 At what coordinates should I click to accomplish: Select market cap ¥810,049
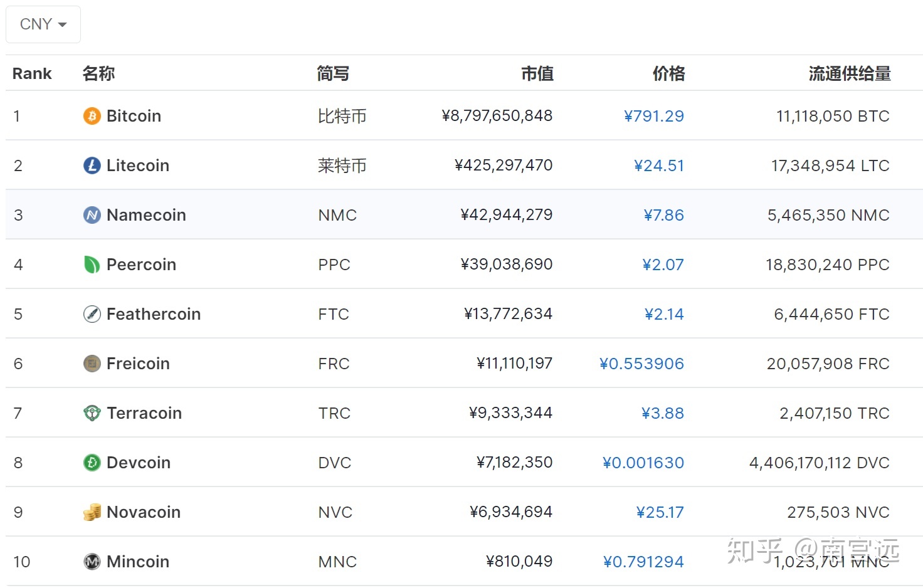pyautogui.click(x=520, y=562)
